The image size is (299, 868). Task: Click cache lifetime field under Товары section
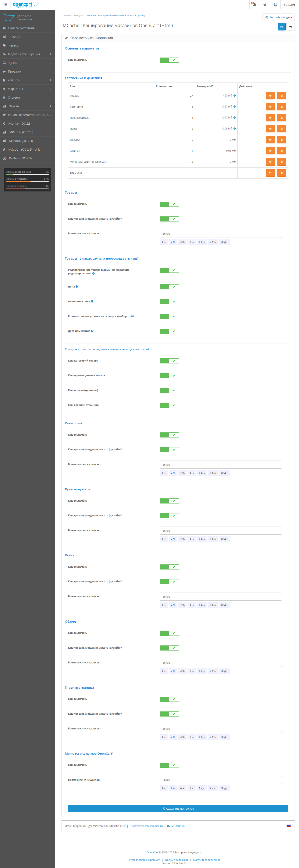(x=221, y=234)
